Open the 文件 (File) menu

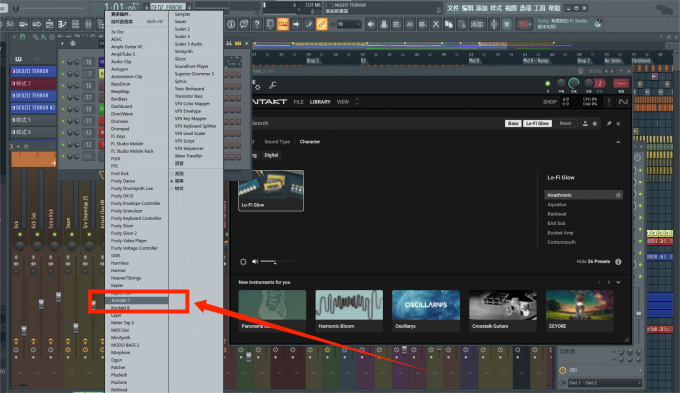(x=453, y=8)
